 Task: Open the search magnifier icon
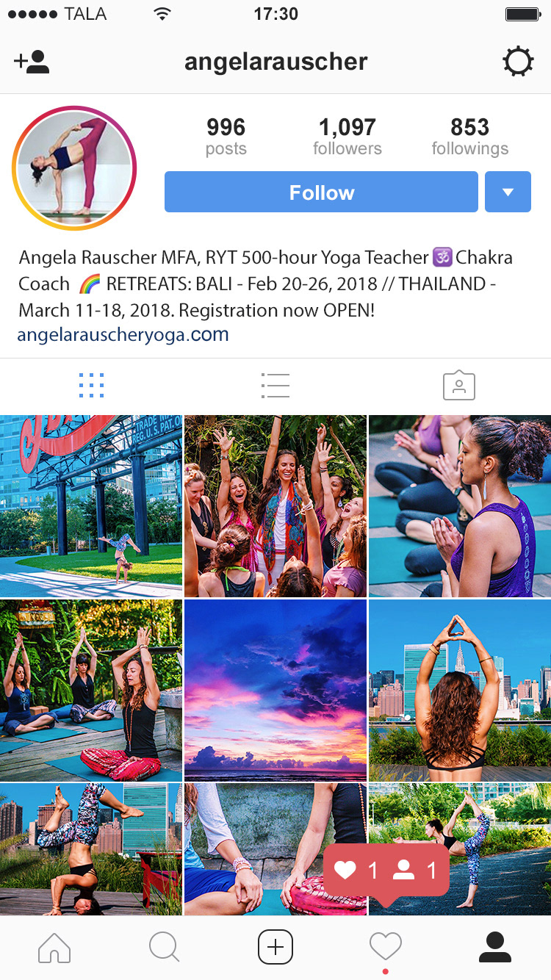[164, 947]
